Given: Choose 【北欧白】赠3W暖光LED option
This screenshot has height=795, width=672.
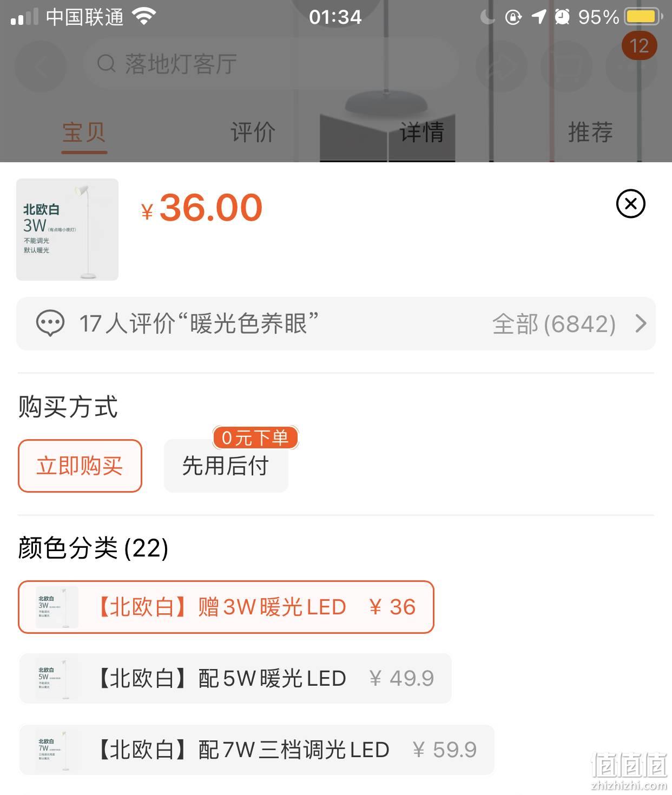Looking at the screenshot, I should pos(226,607).
